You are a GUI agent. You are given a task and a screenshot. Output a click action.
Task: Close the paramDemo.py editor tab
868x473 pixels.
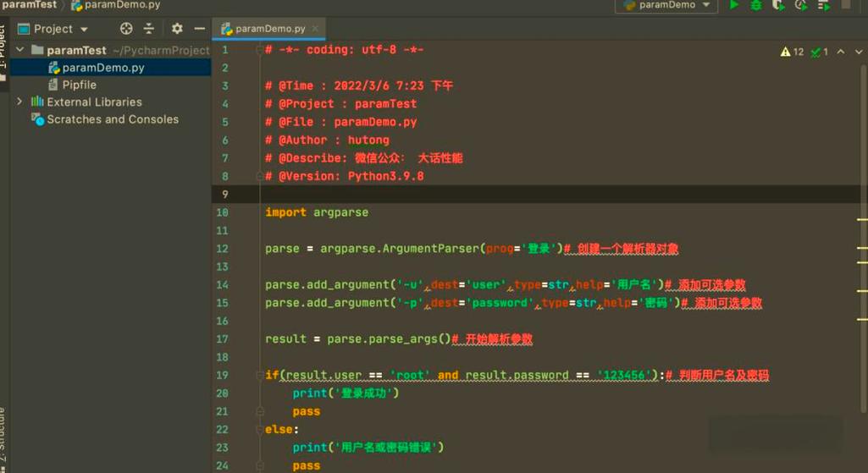(x=315, y=29)
